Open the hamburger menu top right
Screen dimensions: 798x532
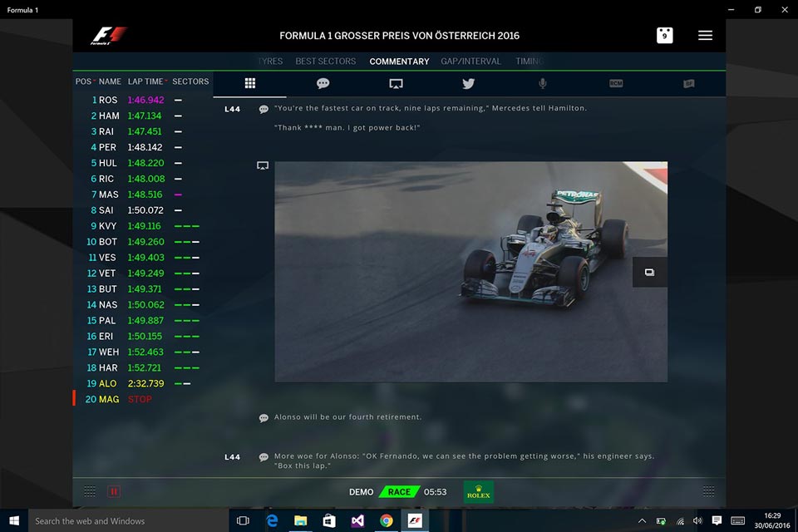click(705, 35)
